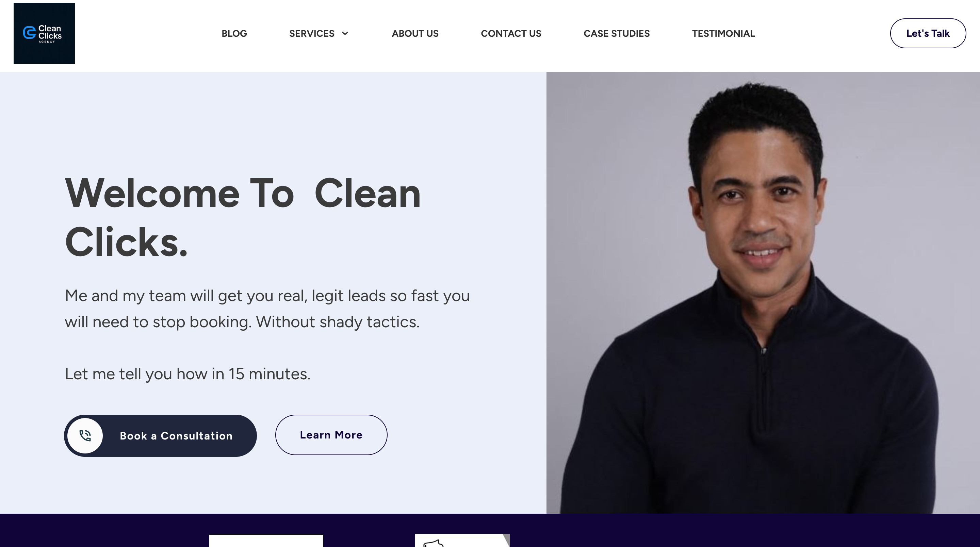980x547 pixels.
Task: Go to the Blog page
Action: pos(234,33)
